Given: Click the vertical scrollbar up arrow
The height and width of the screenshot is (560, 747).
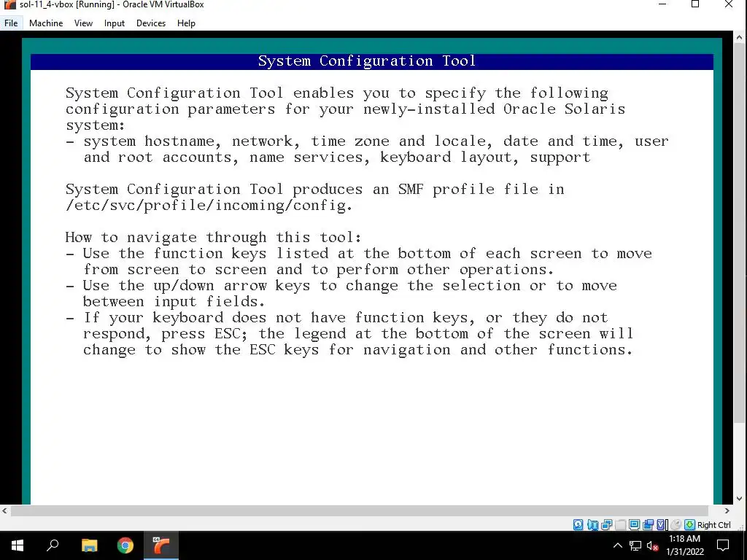Looking at the screenshot, I should [740, 36].
